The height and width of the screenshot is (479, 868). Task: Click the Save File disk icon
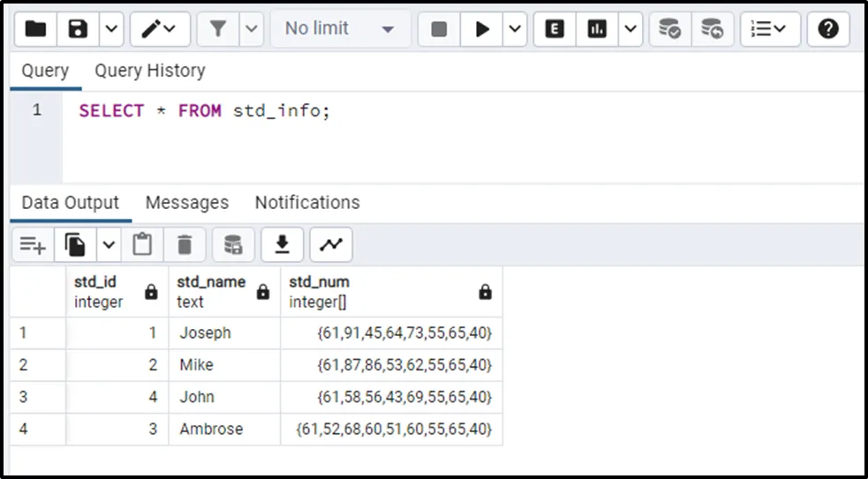click(x=79, y=29)
